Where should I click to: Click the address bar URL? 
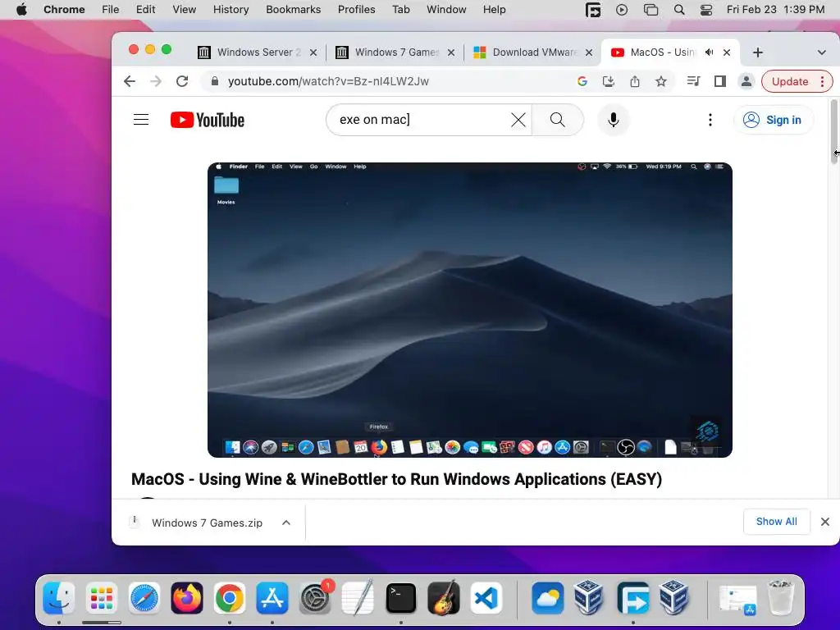[328, 81]
